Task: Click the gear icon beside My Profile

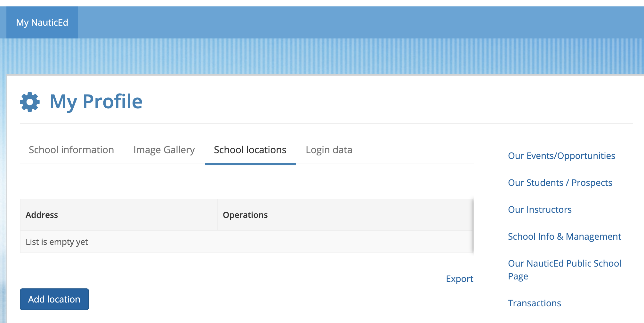Action: pyautogui.click(x=30, y=102)
